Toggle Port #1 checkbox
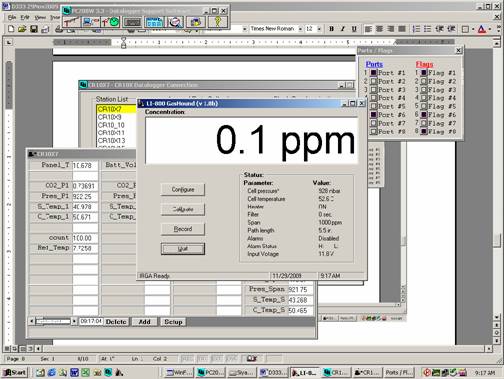Image resolution: width=504 pixels, height=379 pixels. [373, 73]
